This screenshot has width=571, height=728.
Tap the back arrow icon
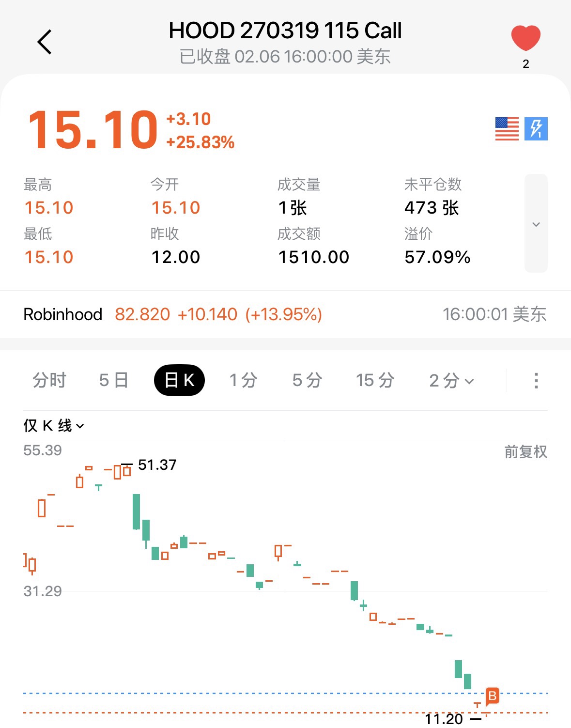coord(45,42)
